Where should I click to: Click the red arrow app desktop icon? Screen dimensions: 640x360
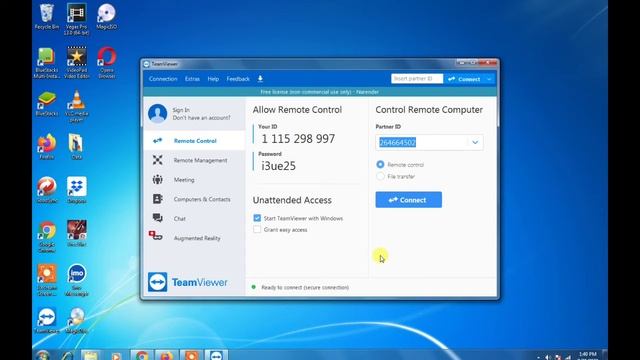tap(47, 190)
